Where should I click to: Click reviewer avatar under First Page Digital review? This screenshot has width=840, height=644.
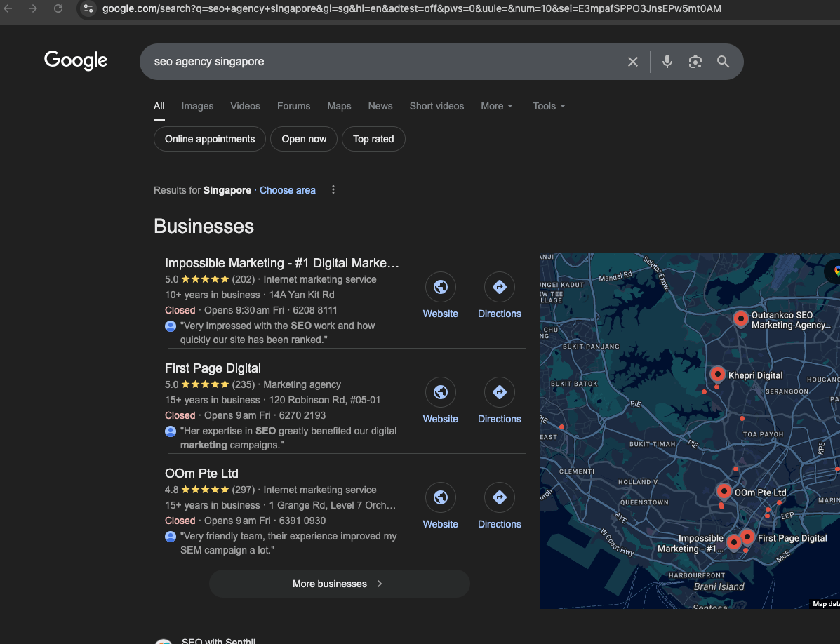tap(171, 431)
